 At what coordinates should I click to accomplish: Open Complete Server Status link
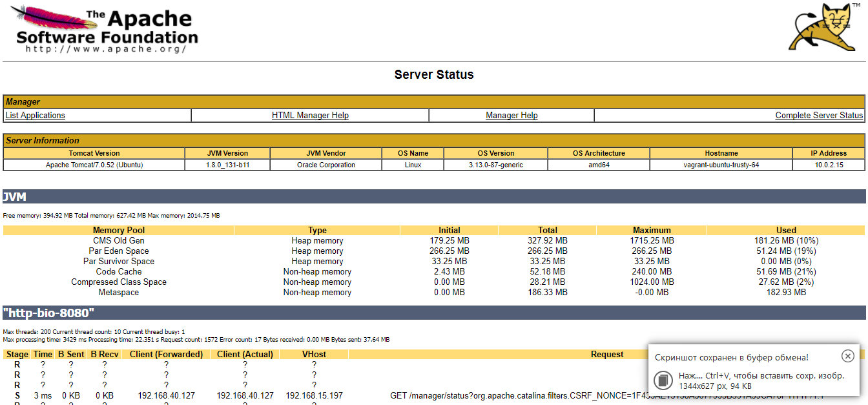(x=819, y=116)
